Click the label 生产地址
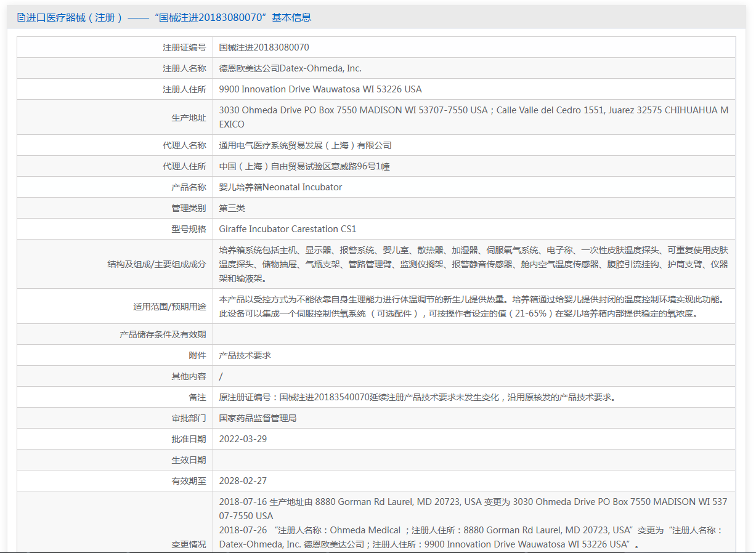Viewport: 756px width, 553px height. pos(189,117)
